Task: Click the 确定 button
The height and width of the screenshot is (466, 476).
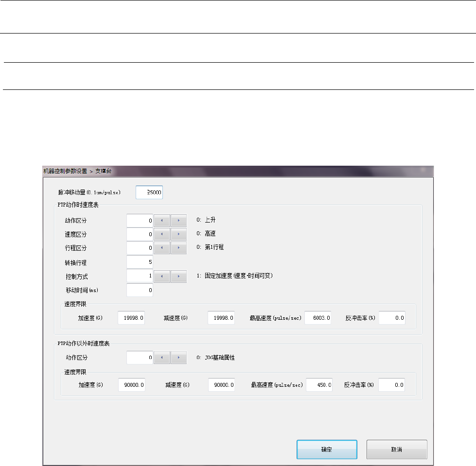Action: coord(327,449)
